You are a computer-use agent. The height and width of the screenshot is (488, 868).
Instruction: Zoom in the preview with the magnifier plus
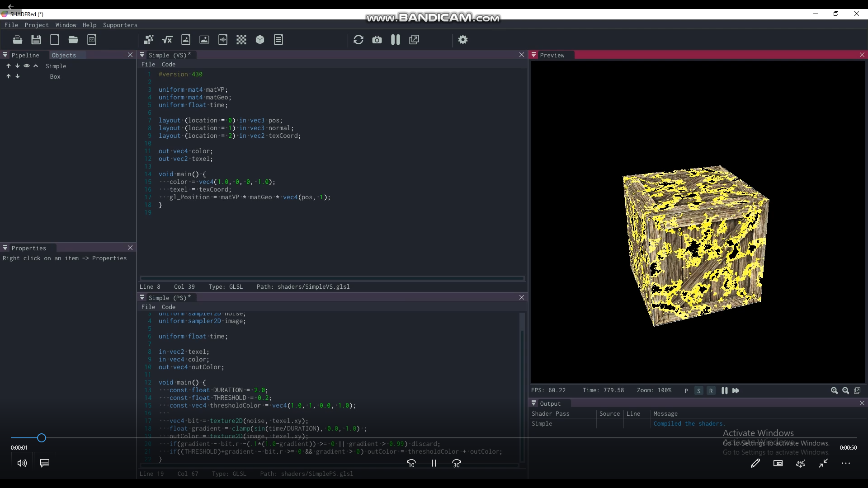(835, 391)
